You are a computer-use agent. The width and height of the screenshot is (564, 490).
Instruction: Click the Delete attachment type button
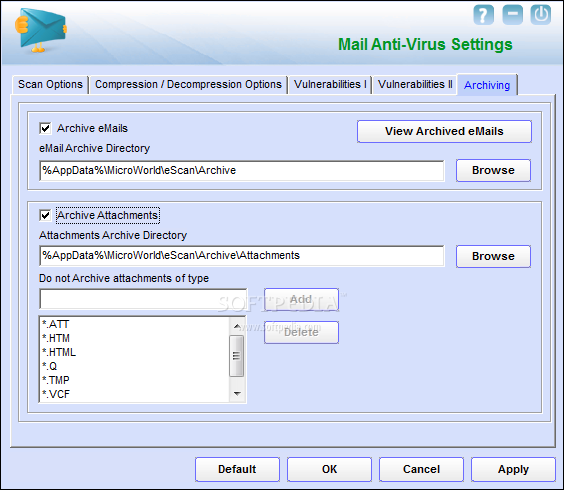301,332
